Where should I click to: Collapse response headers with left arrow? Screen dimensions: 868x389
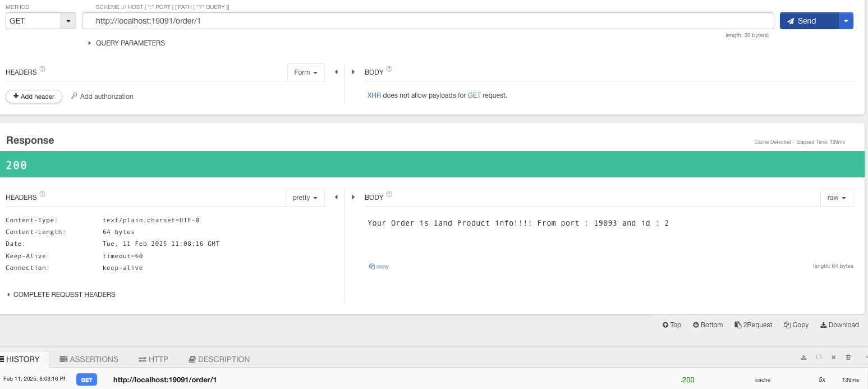tap(336, 197)
